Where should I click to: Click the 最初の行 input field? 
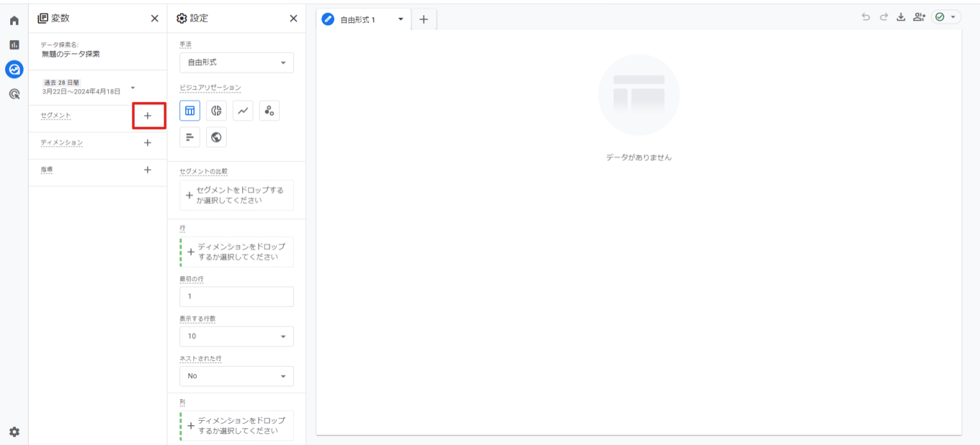(x=237, y=297)
